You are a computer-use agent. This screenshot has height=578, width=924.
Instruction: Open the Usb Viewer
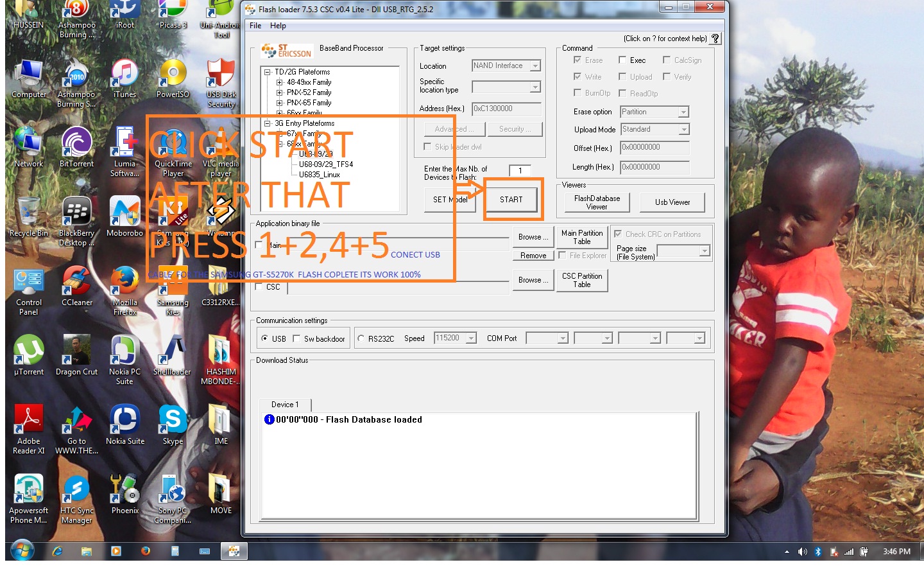(x=672, y=202)
